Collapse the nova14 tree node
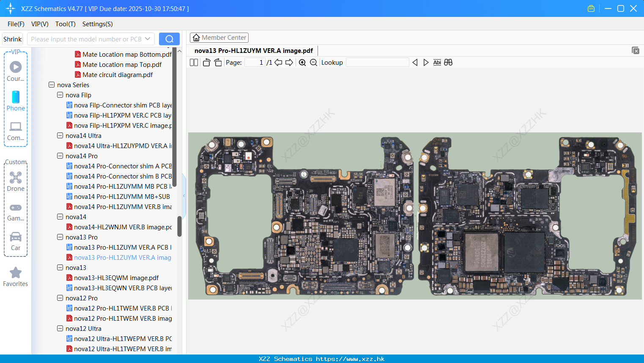 coord(60,217)
